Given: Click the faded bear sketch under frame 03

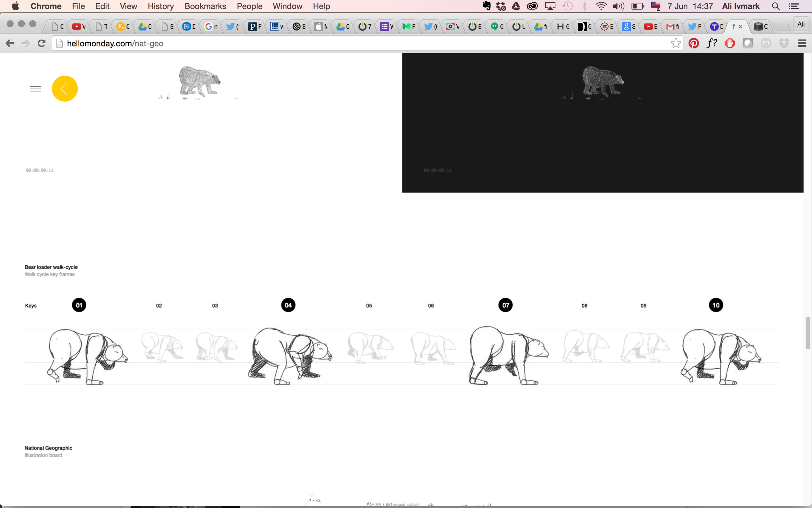Looking at the screenshot, I should (x=217, y=347).
